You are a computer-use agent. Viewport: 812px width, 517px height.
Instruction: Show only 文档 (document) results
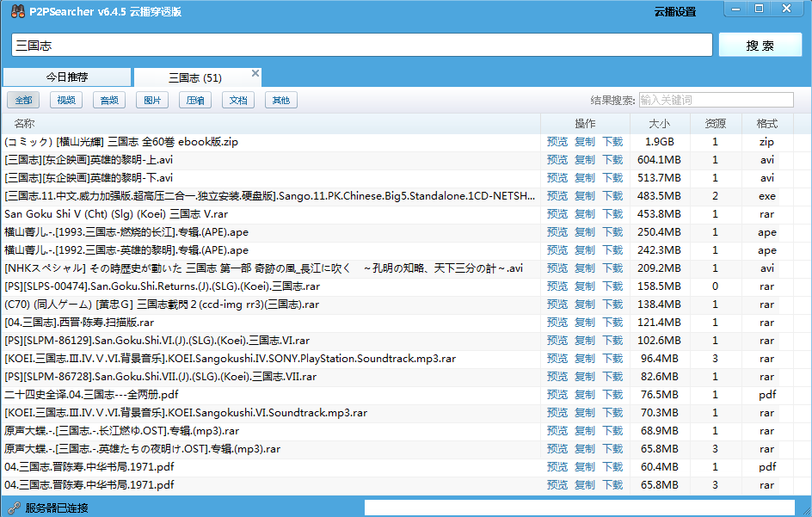[x=238, y=101]
